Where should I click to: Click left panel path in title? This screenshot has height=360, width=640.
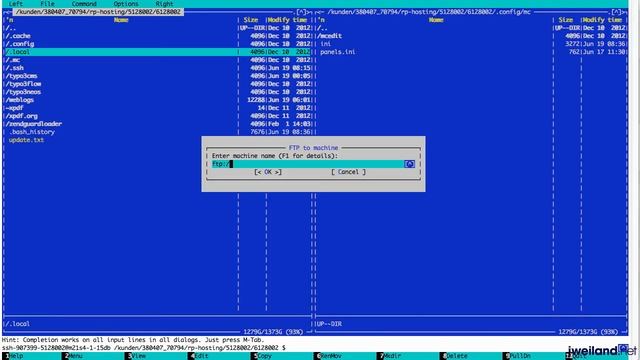tap(98, 12)
